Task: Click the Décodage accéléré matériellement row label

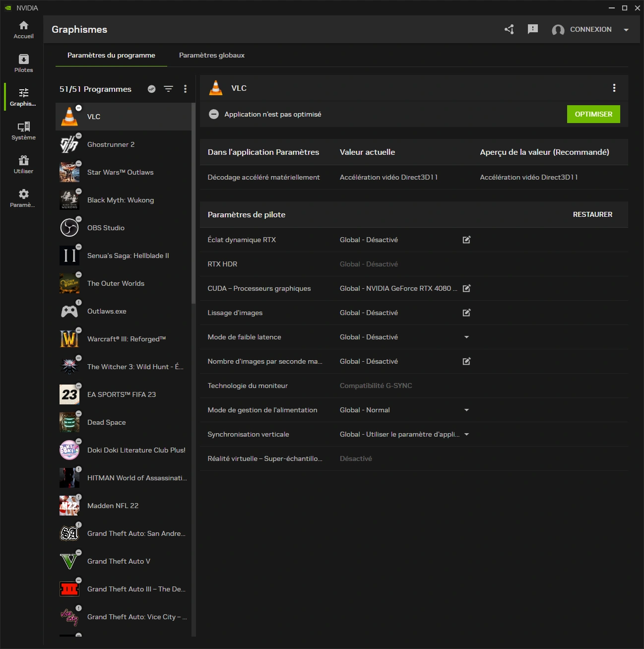Action: pyautogui.click(x=263, y=177)
